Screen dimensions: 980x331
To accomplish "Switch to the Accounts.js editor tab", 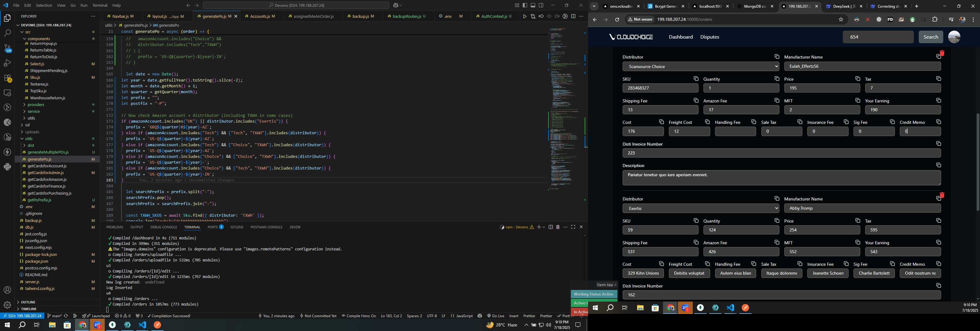I will coord(260,16).
